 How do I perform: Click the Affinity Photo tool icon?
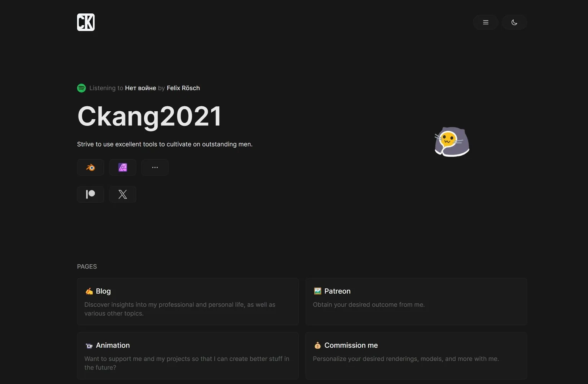tap(122, 168)
